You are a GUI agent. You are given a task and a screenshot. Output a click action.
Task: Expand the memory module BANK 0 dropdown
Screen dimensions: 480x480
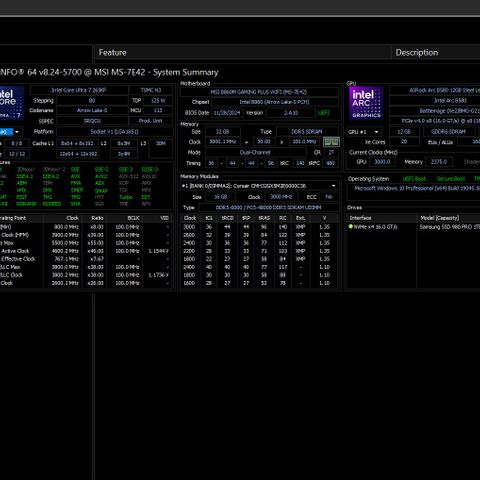tap(259, 186)
